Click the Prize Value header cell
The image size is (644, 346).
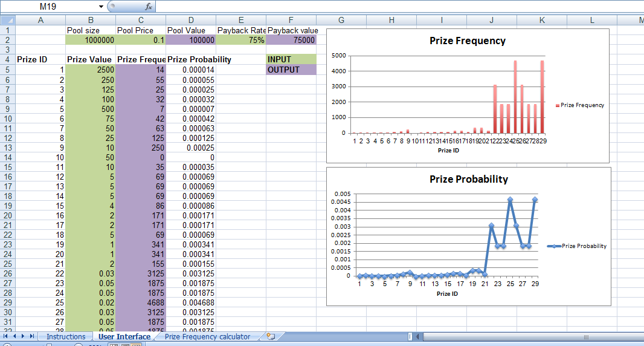pyautogui.click(x=91, y=59)
